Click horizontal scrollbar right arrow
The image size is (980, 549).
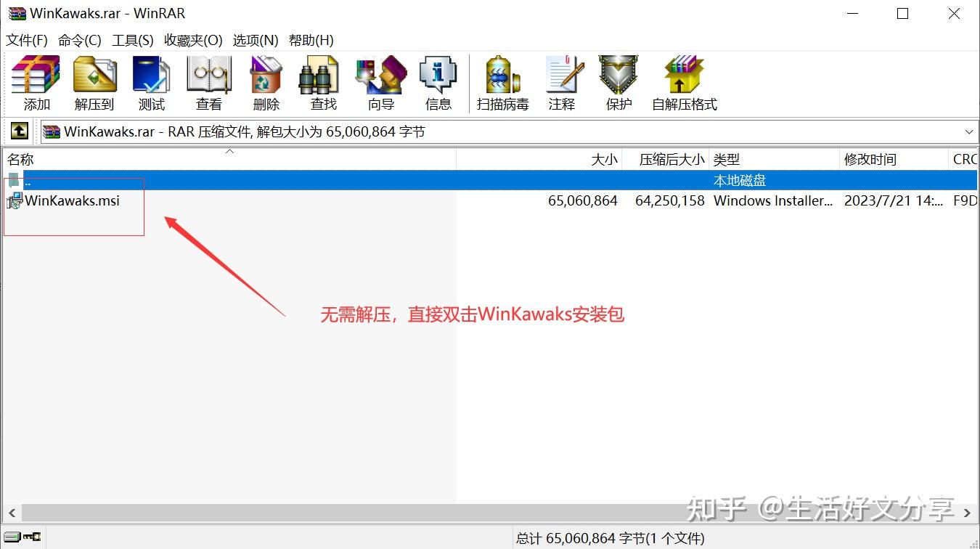coord(968,513)
